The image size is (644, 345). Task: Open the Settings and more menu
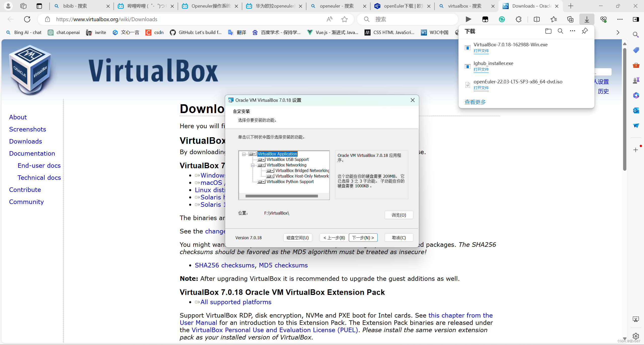coord(620,19)
